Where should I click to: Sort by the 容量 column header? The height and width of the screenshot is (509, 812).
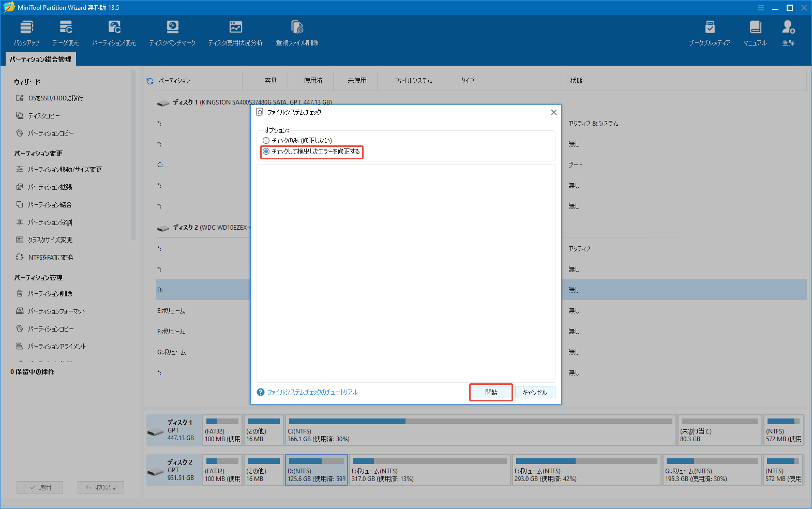coord(270,81)
